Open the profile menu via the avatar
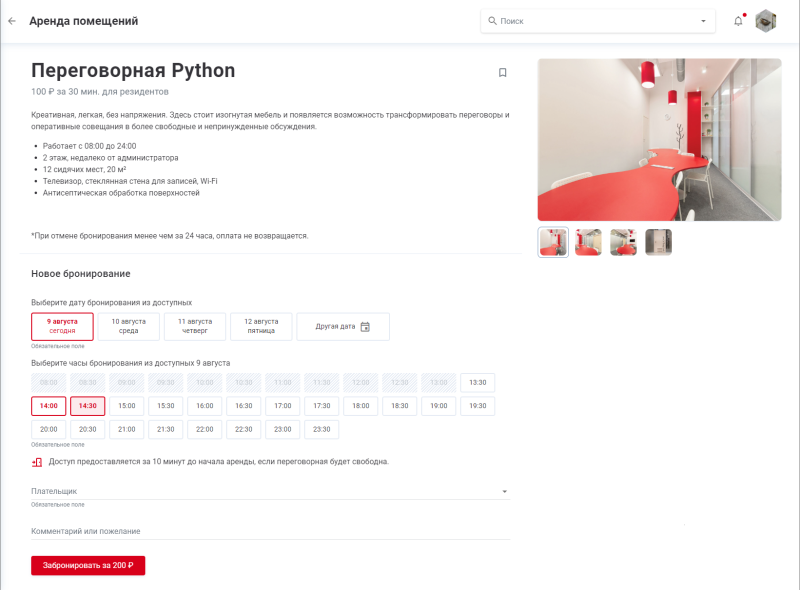Image resolution: width=800 pixels, height=590 pixels. (x=765, y=20)
